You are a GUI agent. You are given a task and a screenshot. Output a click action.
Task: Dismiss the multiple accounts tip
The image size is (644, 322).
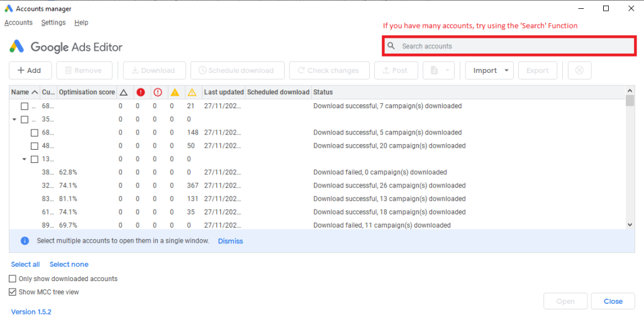pyautogui.click(x=230, y=241)
